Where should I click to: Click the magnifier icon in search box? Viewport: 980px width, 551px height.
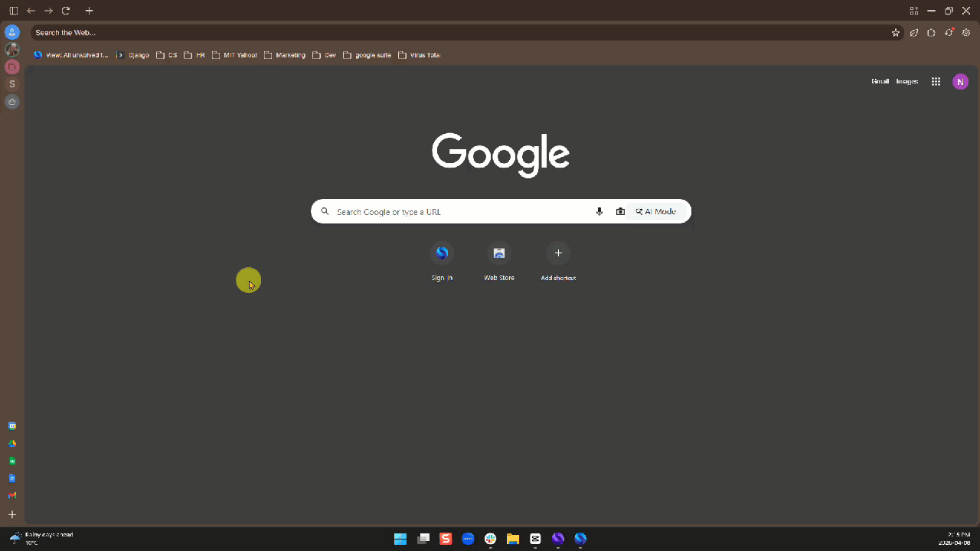tap(325, 212)
